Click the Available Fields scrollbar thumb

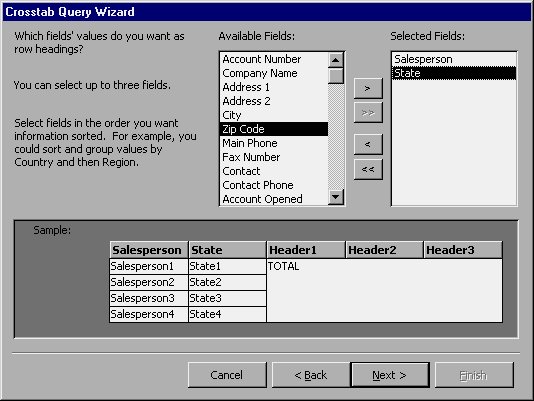click(336, 76)
